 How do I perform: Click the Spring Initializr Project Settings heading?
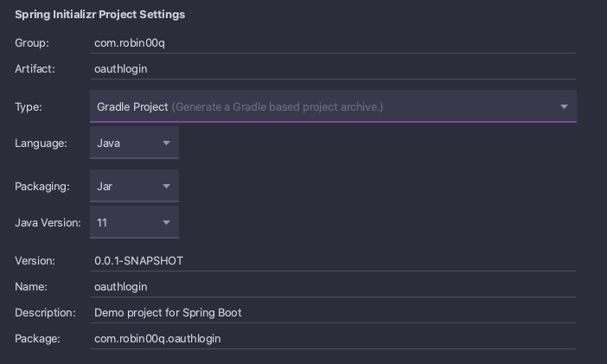tap(99, 15)
